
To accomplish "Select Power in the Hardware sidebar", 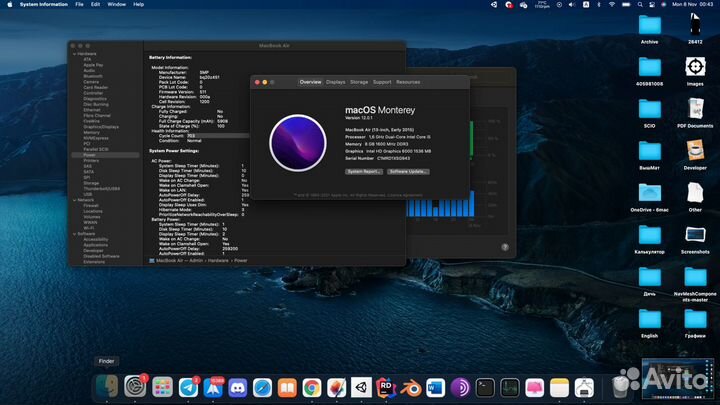I will [x=105, y=155].
